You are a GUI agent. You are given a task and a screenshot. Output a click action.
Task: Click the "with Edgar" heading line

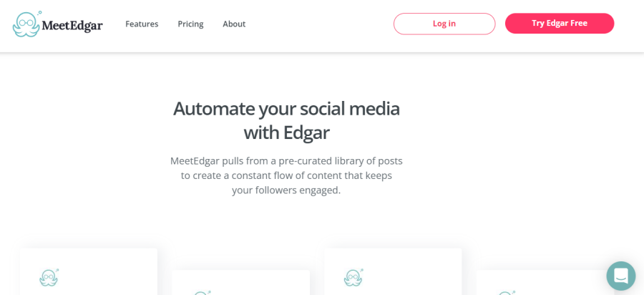[x=286, y=132]
